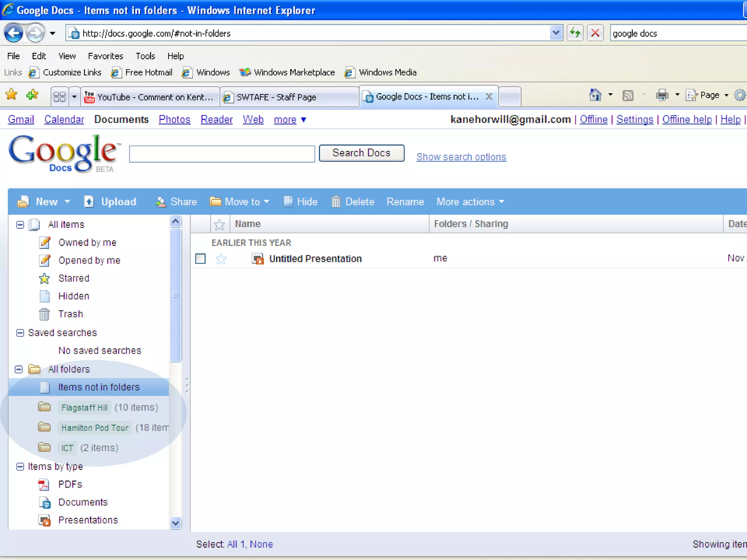Click the browser Back arrow button
The image size is (747, 560).
point(13,33)
